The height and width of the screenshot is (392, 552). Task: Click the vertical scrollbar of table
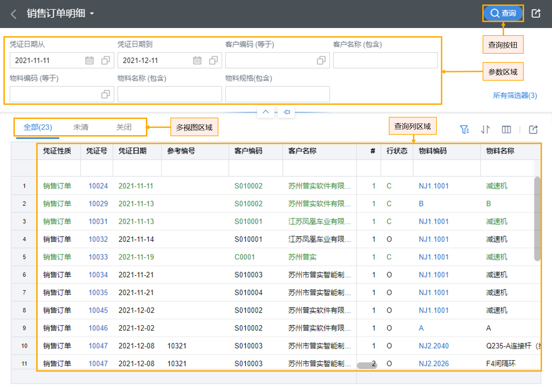tap(537, 219)
